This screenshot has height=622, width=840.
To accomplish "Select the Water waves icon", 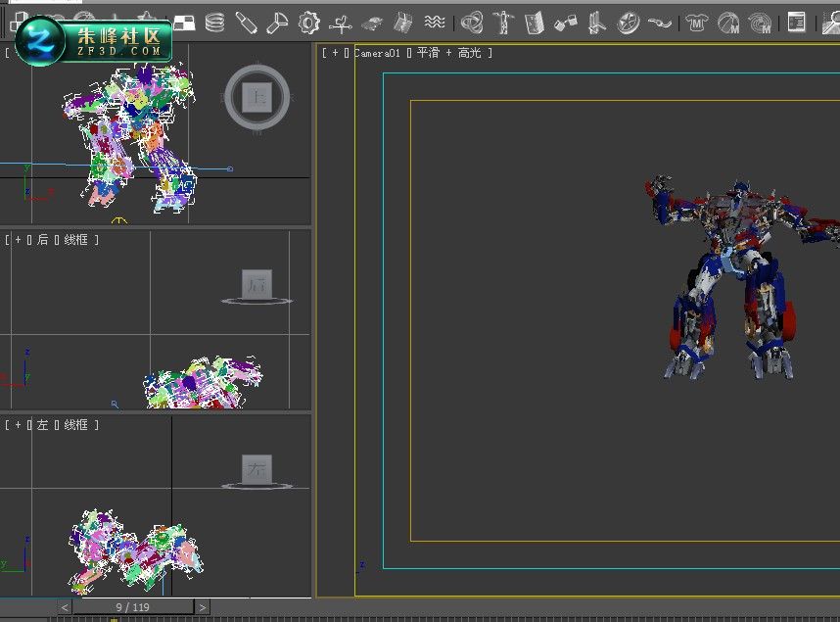I will coord(435,22).
